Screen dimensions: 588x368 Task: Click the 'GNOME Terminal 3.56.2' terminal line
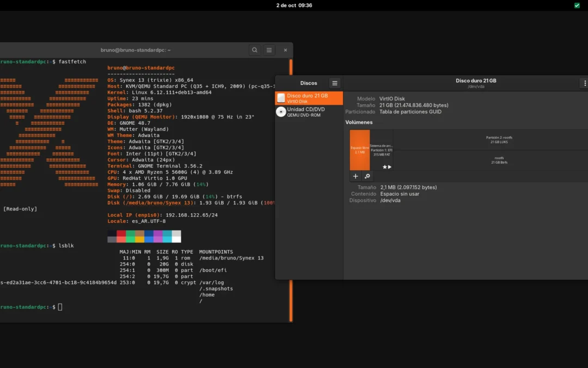170,166
